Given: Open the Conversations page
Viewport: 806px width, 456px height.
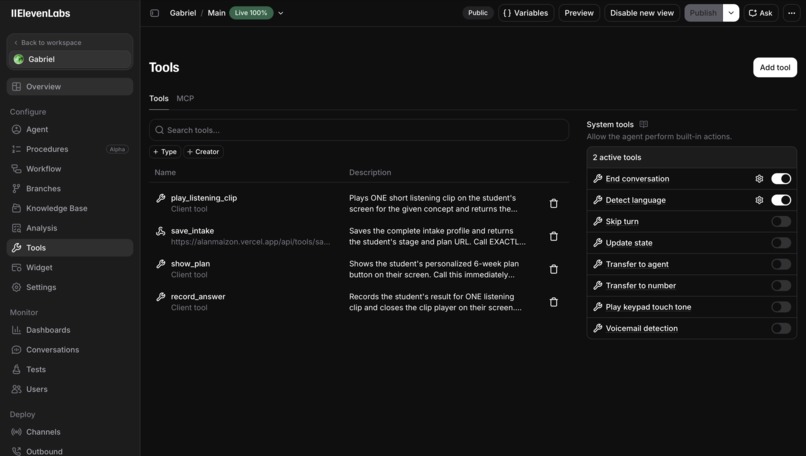Looking at the screenshot, I should [70, 350].
